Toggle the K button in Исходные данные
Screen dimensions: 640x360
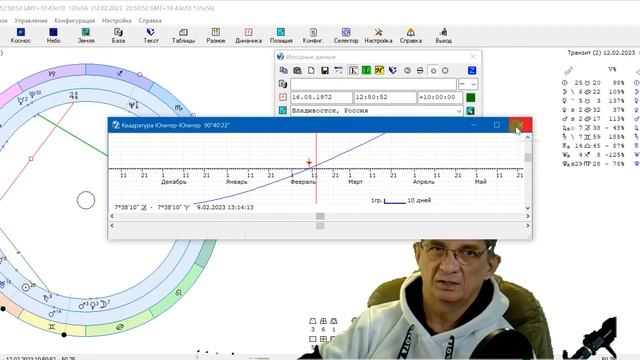(x=353, y=71)
